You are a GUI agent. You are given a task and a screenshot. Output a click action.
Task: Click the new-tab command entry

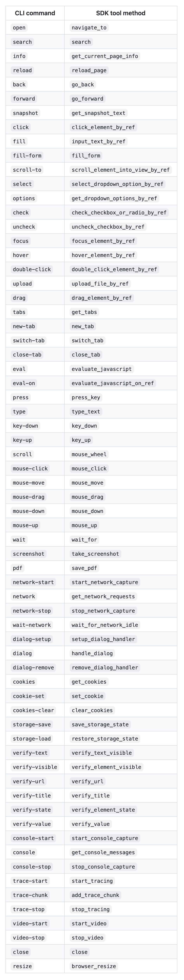point(24,326)
